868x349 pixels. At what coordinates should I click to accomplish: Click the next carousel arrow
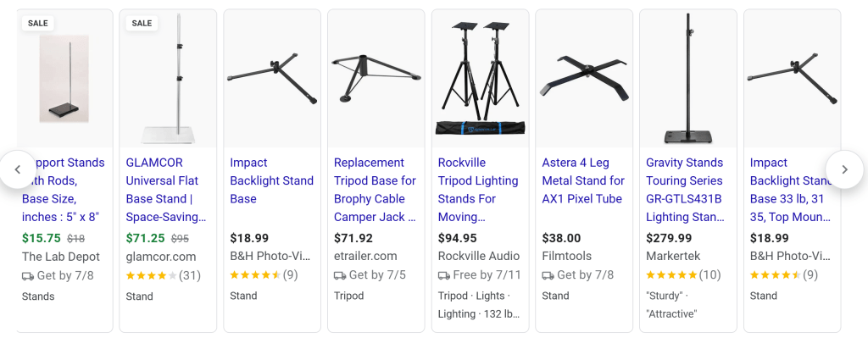[844, 169]
